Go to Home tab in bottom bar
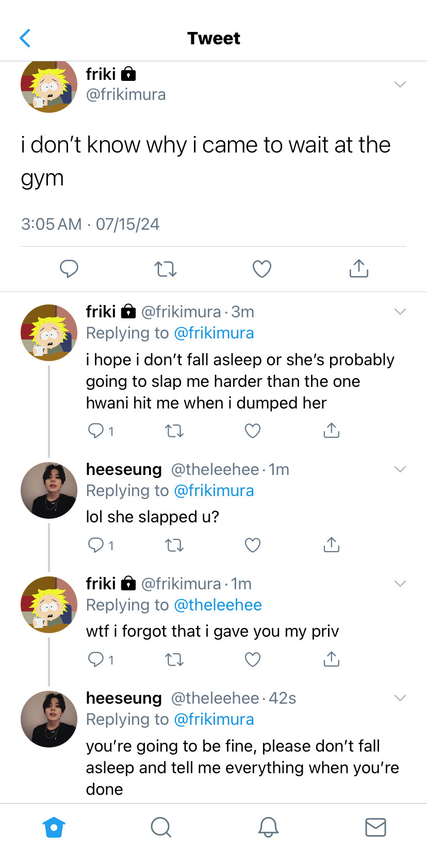Viewport: 427px width, 868px height. pyautogui.click(x=54, y=827)
